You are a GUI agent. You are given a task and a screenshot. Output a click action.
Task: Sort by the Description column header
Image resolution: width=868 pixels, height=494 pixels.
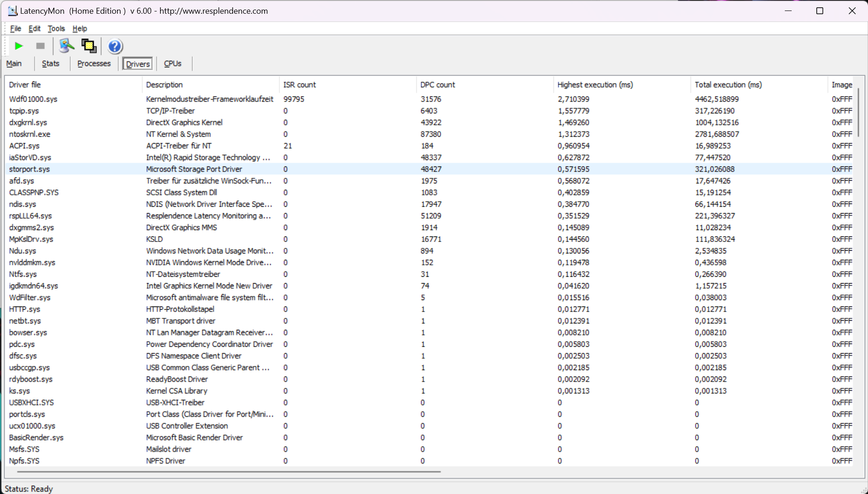click(210, 85)
